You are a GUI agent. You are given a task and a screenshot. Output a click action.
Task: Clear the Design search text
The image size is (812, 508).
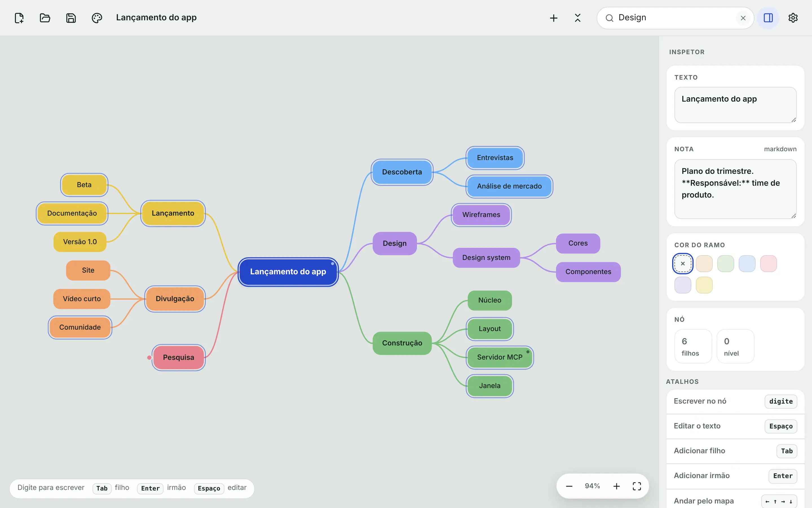coord(743,18)
